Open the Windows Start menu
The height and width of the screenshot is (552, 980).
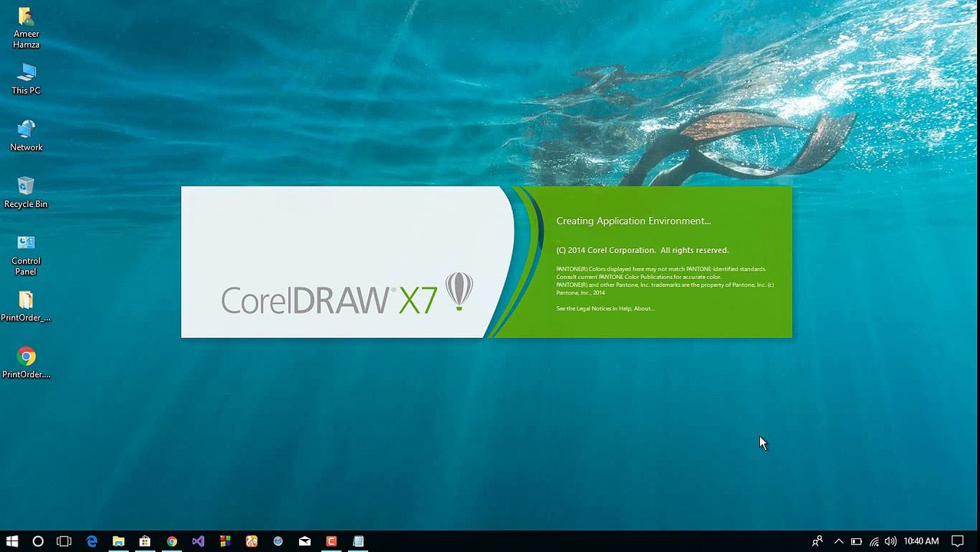[12, 541]
